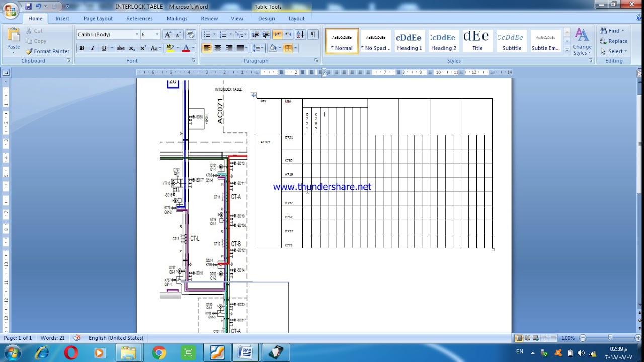The image size is (644, 362).
Task: Open the font name dropdown showing Calibri (Body)
Action: 137,34
